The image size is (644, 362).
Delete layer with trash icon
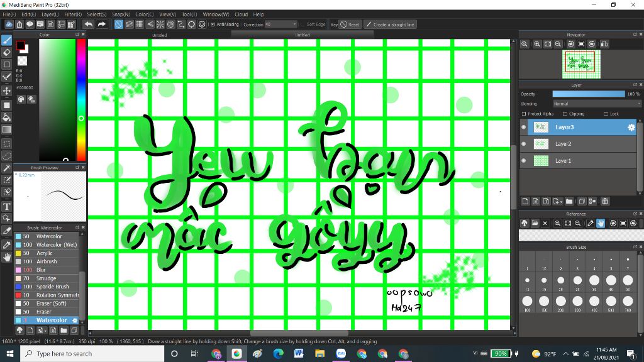[x=605, y=201]
